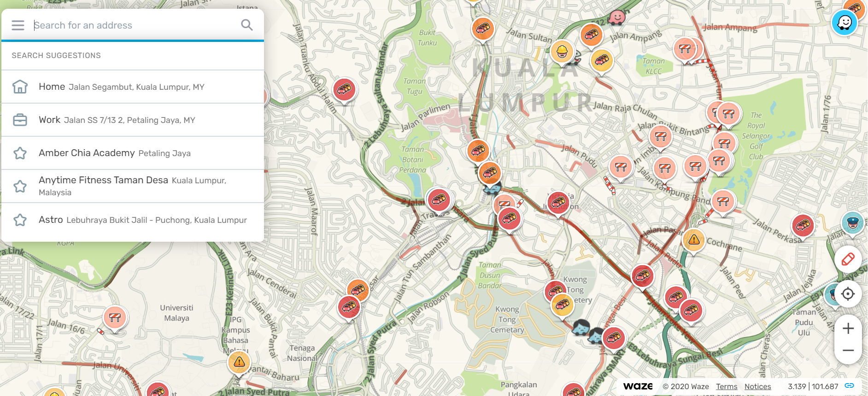Zoom in with the plus button
The height and width of the screenshot is (396, 868).
tap(848, 328)
